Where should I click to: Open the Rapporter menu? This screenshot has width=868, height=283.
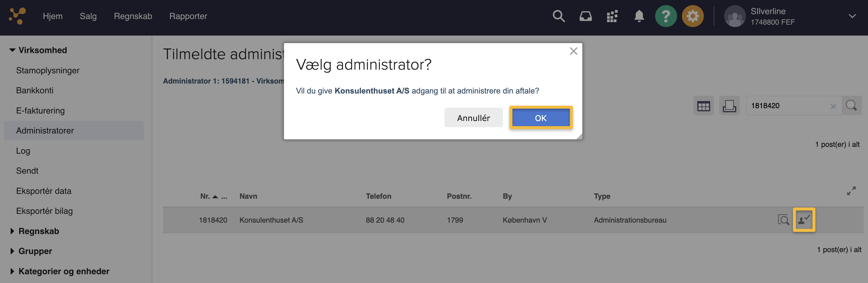[188, 16]
